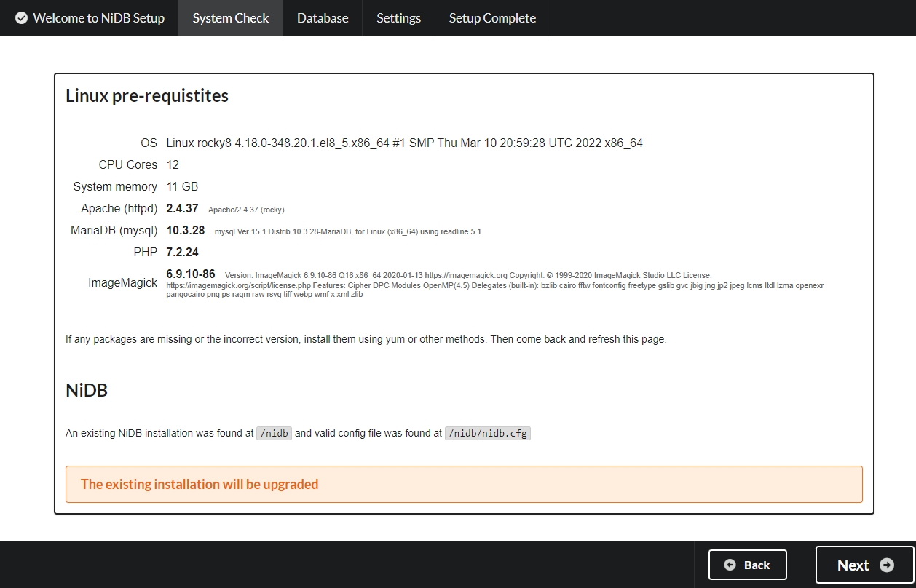Switch to the Database tab
Viewport: 916px width, 588px height.
pos(323,18)
